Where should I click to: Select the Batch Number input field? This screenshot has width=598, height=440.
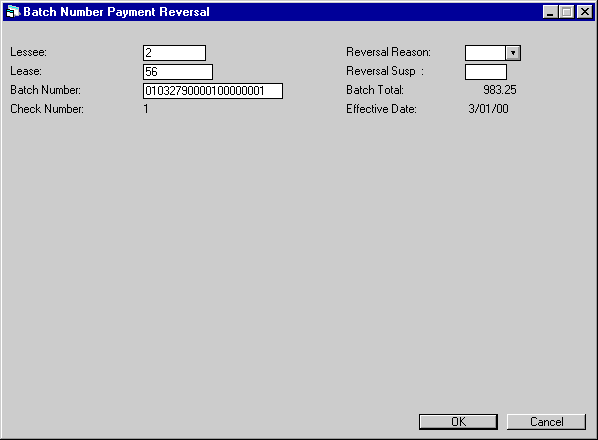pyautogui.click(x=213, y=91)
